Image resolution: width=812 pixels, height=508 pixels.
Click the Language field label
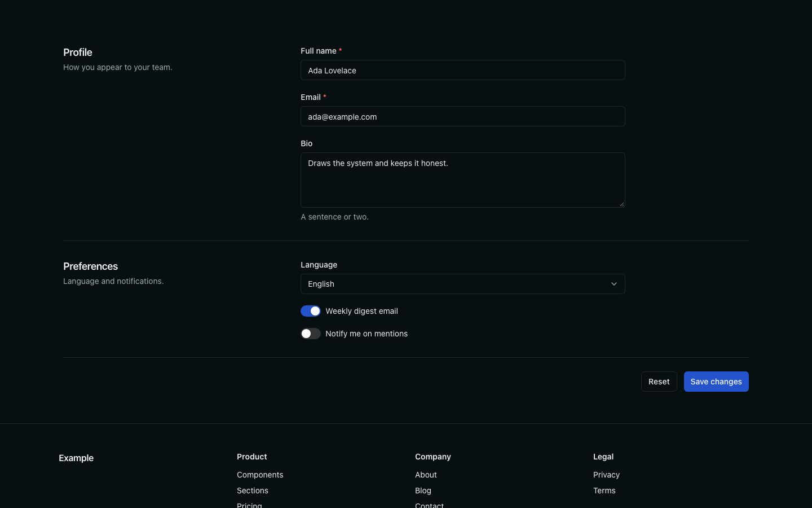pos(319,265)
